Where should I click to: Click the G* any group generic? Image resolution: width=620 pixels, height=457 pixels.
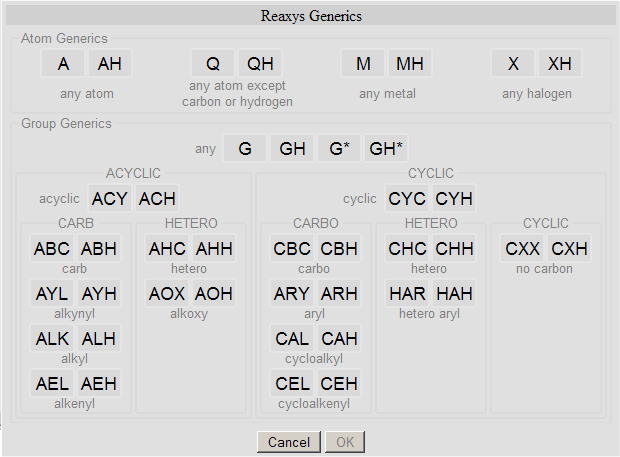pyautogui.click(x=339, y=149)
